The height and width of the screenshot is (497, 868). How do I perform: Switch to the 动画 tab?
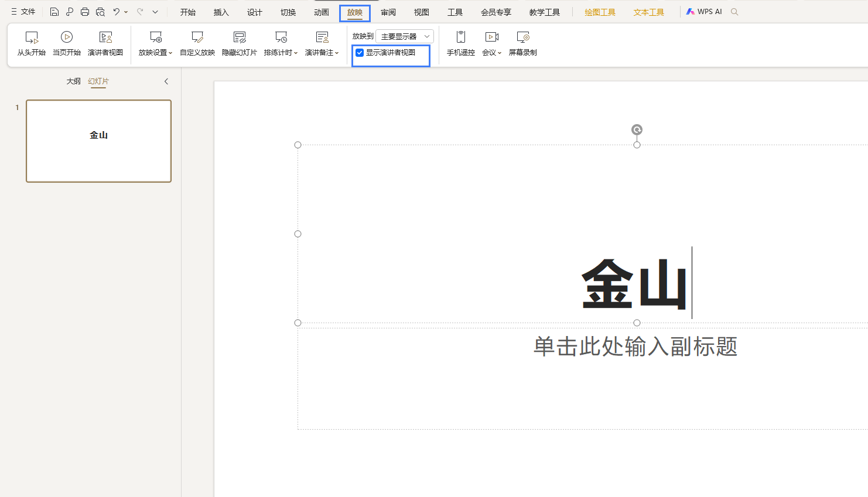[x=322, y=12]
